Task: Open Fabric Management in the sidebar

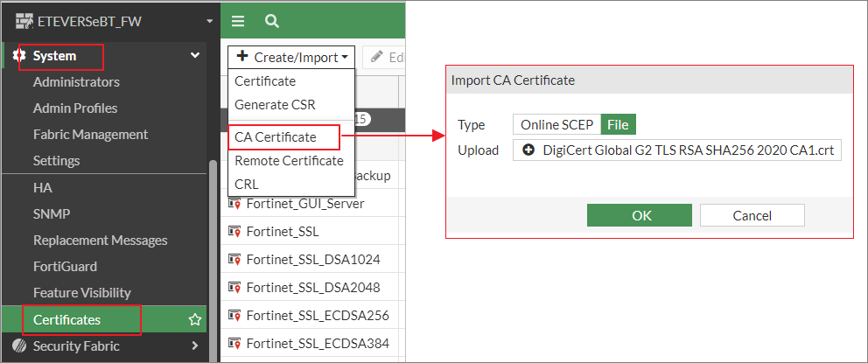Action: tap(91, 135)
